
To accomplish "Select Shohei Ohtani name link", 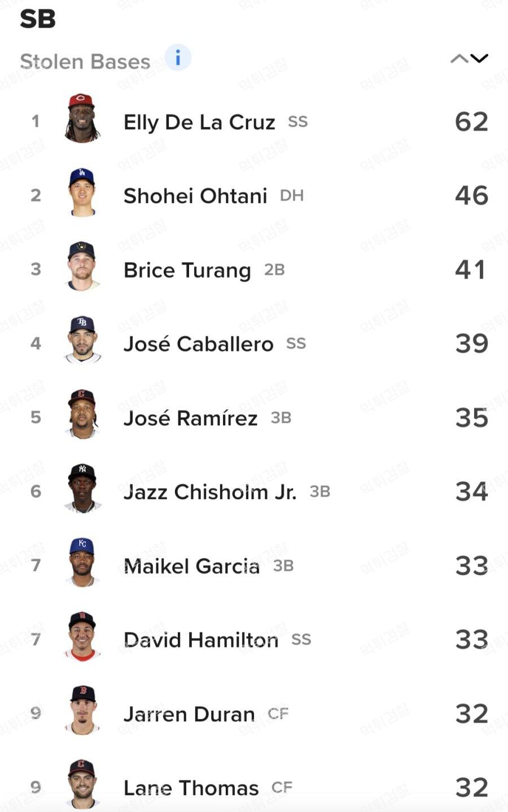I will [195, 196].
